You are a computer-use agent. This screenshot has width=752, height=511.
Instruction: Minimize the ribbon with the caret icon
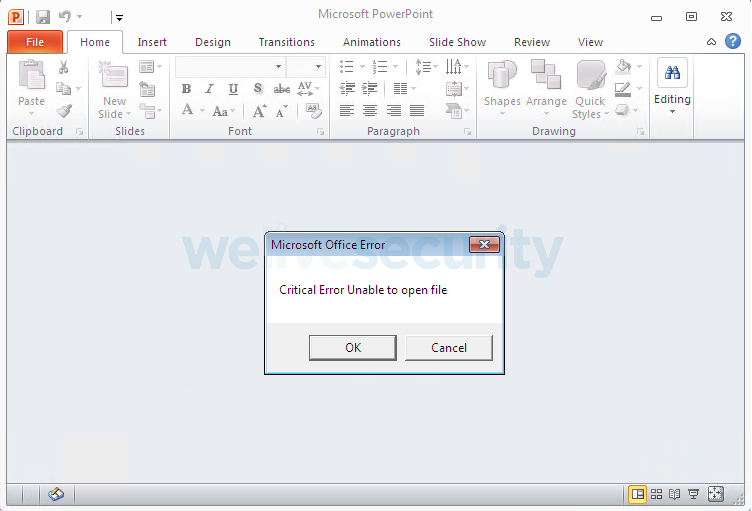coord(712,42)
